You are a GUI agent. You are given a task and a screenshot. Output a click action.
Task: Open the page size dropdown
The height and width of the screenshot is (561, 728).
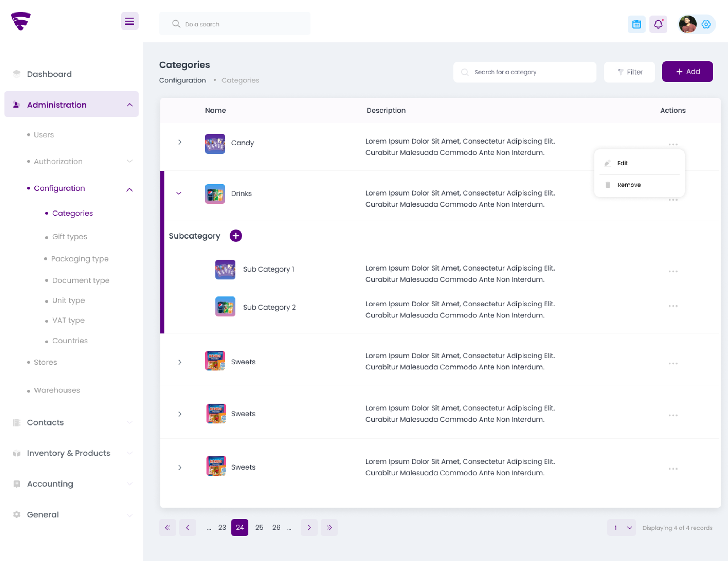coord(621,528)
